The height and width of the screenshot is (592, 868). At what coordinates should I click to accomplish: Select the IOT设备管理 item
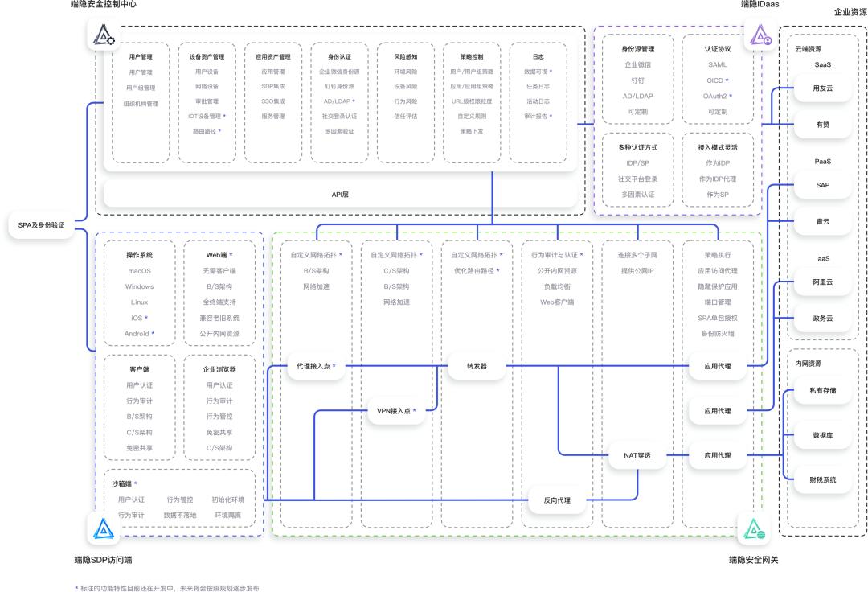[x=204, y=117]
